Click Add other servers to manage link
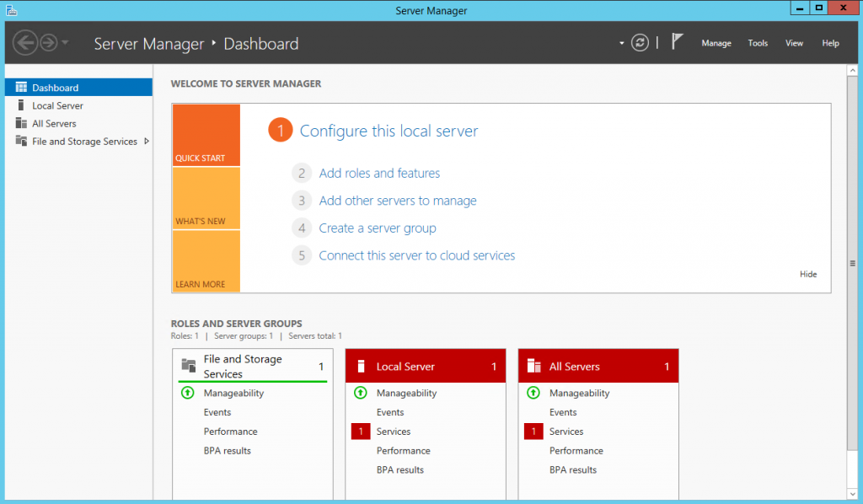Screen dimensions: 863x504 (x=398, y=201)
